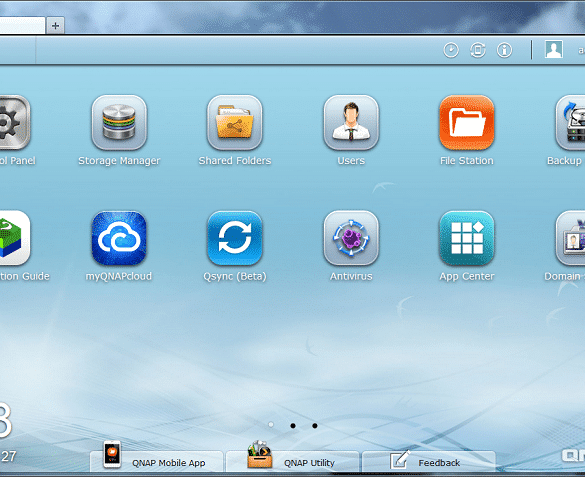Launch File Station
585x477 pixels.
pyautogui.click(x=467, y=122)
